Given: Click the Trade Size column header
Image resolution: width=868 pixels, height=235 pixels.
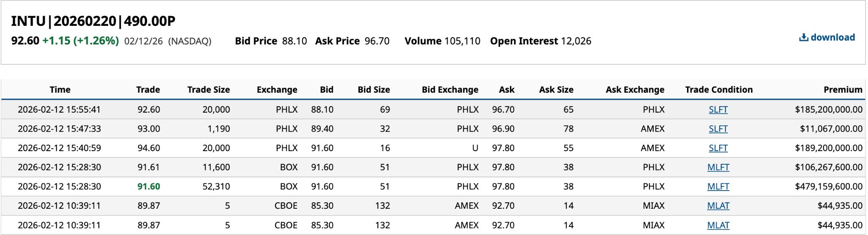Looking at the screenshot, I should (x=209, y=90).
